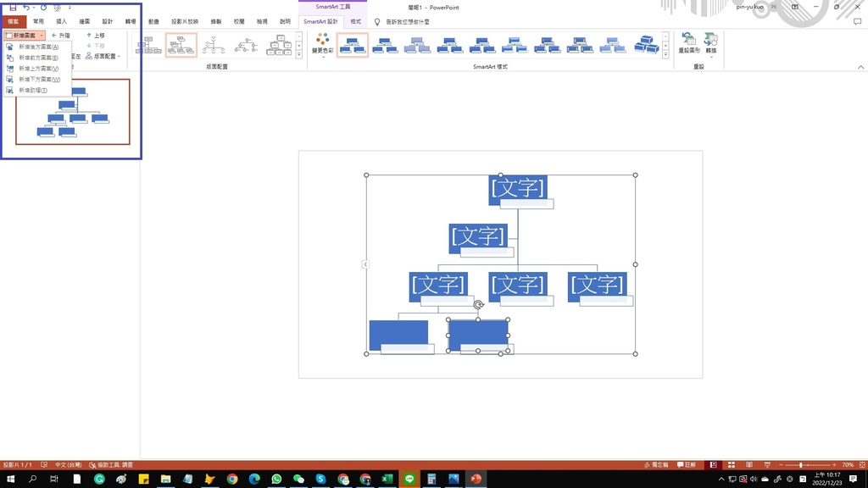Open the Windows Start menu
Viewport: 868px width, 488px height.
click(x=10, y=480)
